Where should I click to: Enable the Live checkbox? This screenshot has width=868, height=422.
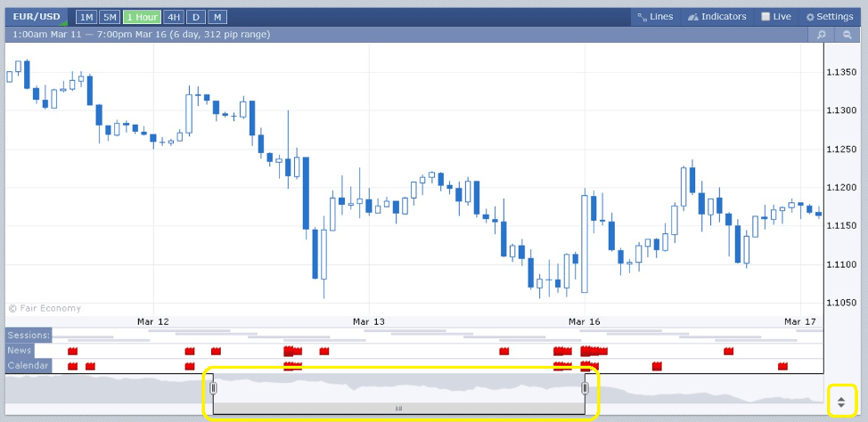766,17
